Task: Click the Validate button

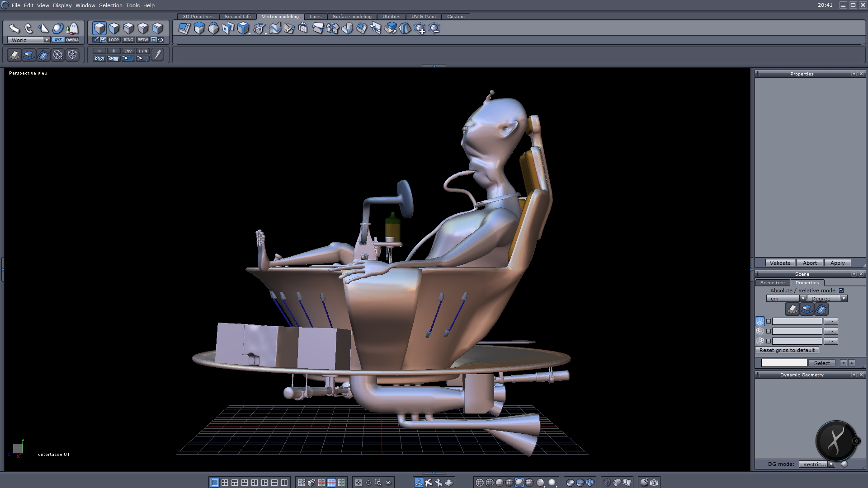Action: [x=780, y=263]
